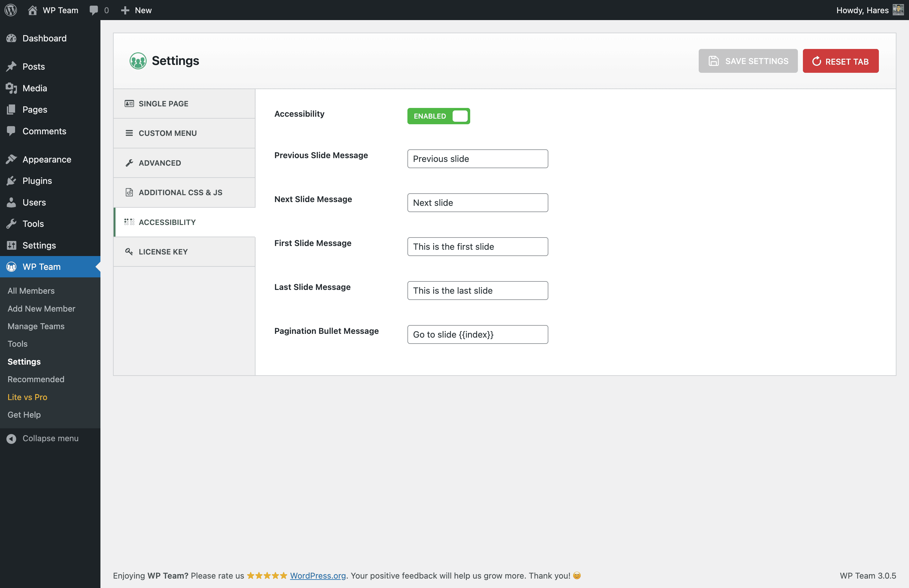This screenshot has height=588, width=909.
Task: Toggle the Accessibility enabled switch
Action: click(x=438, y=116)
